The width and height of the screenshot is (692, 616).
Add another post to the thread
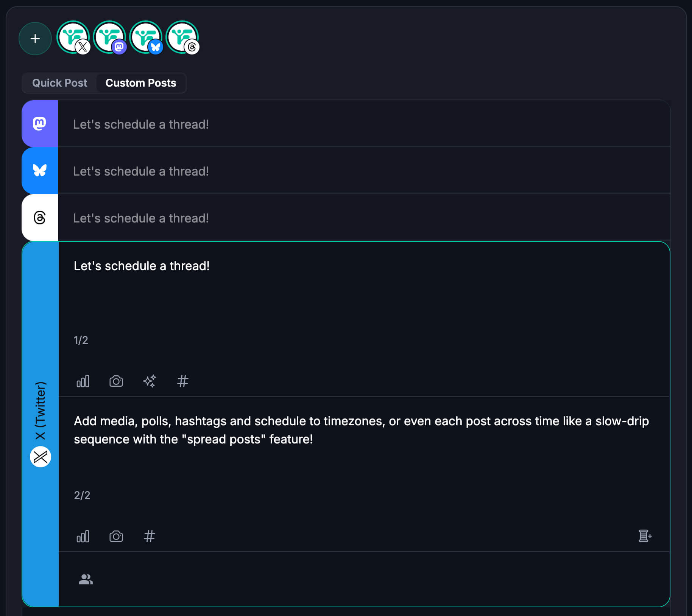(x=645, y=536)
